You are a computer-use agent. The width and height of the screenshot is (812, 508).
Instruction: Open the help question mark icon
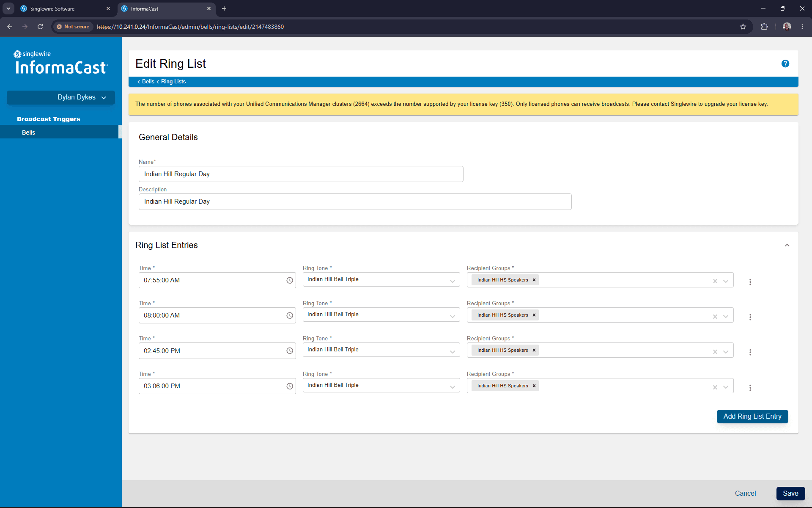pos(785,63)
